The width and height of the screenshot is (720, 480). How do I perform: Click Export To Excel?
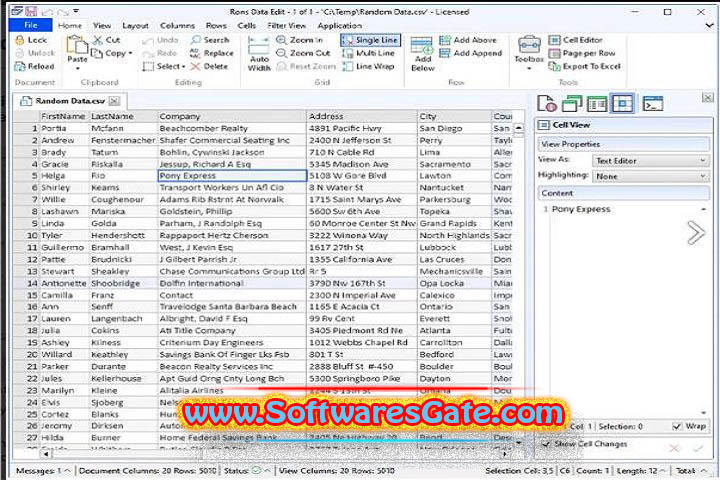(x=585, y=67)
